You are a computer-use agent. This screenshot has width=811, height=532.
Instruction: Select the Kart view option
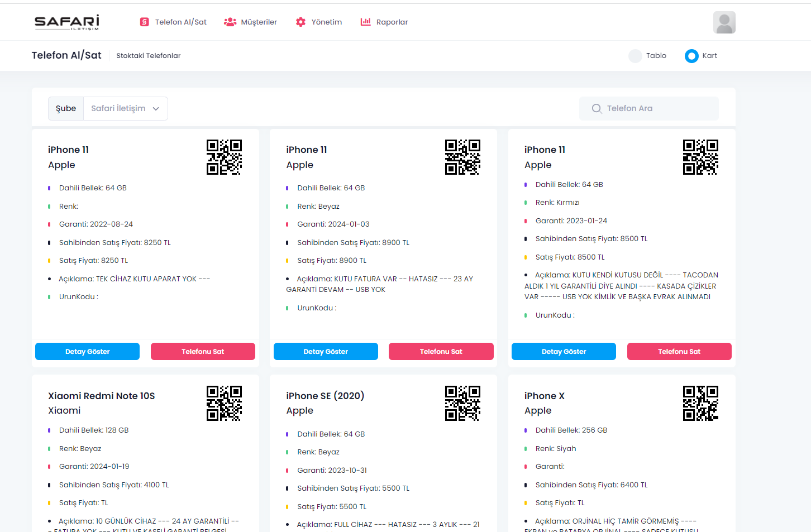click(x=691, y=56)
